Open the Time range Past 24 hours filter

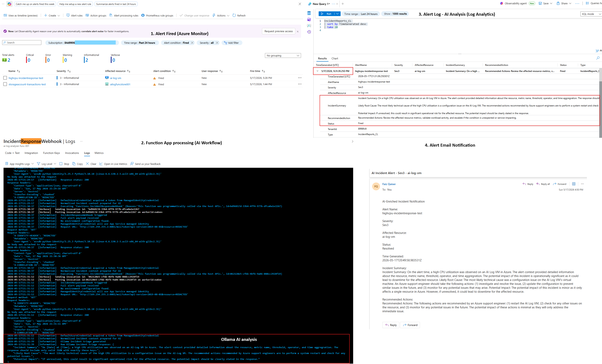click(140, 43)
